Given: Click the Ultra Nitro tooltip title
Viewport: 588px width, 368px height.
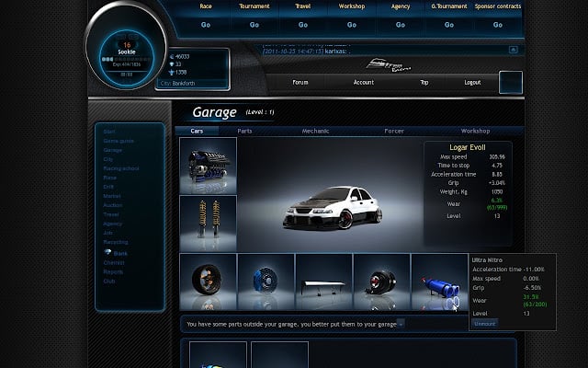Looking at the screenshot, I should 487,259.
